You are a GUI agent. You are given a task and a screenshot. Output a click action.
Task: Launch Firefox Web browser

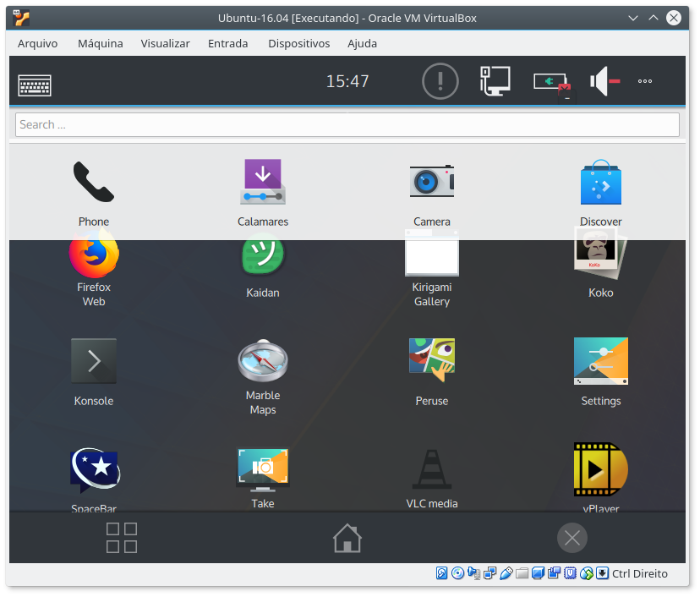[93, 252]
